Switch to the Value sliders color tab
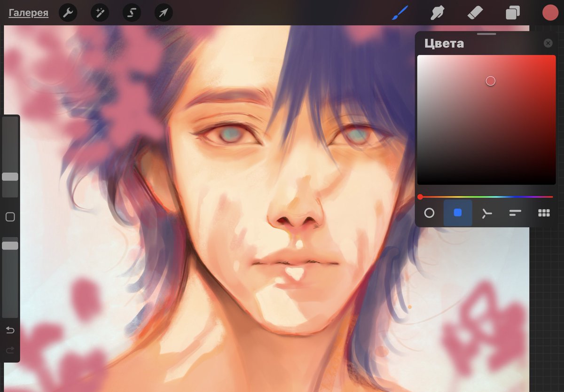This screenshot has width=564, height=392. point(515,213)
